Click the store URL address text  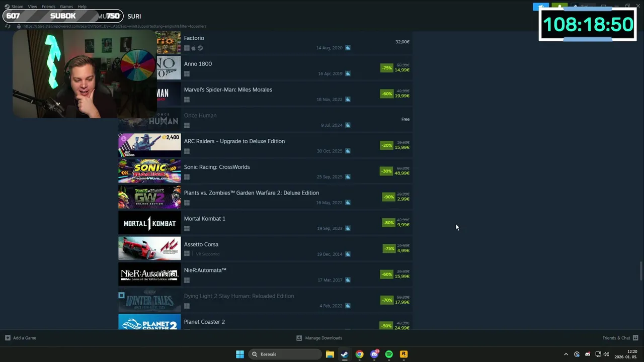tap(115, 26)
